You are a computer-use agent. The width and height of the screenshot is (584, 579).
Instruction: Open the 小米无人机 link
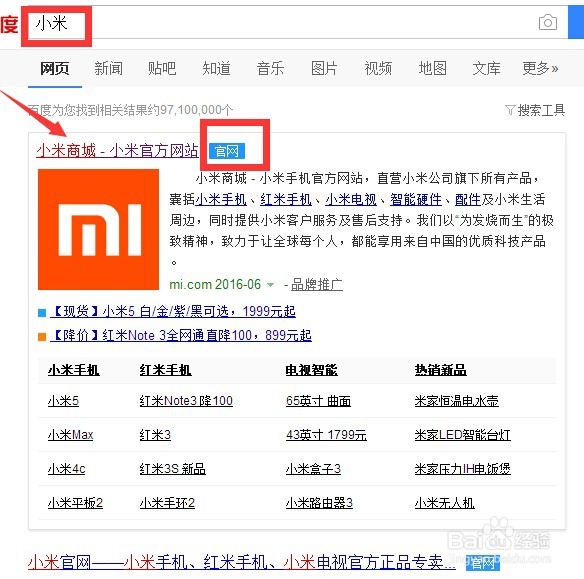coord(445,503)
